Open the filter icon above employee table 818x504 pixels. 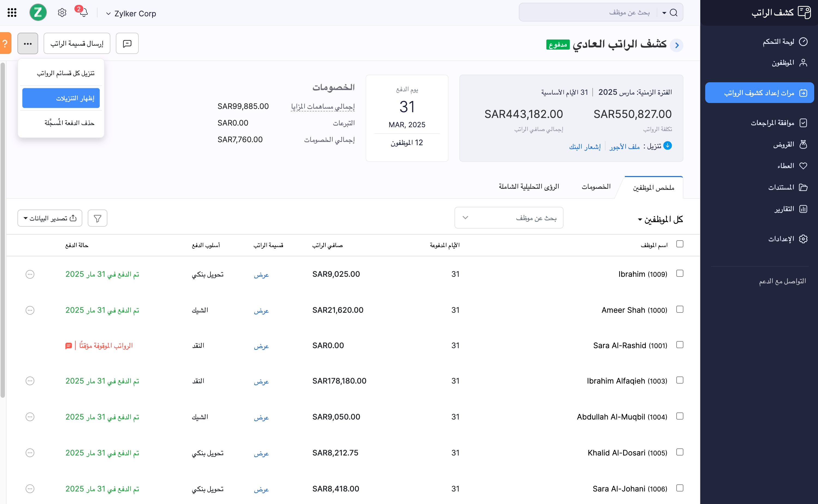tap(97, 218)
